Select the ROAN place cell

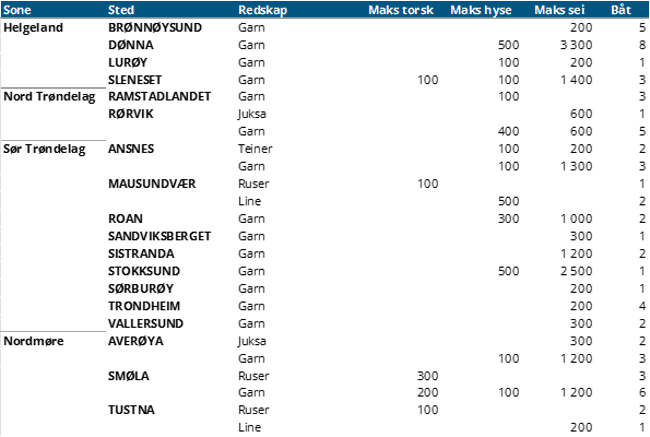click(x=125, y=218)
